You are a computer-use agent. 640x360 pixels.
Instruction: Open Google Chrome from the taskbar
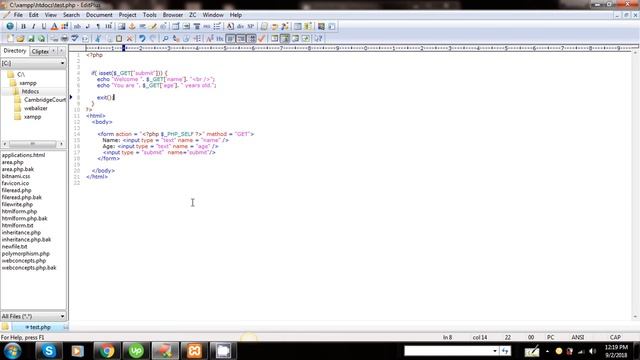tap(107, 351)
